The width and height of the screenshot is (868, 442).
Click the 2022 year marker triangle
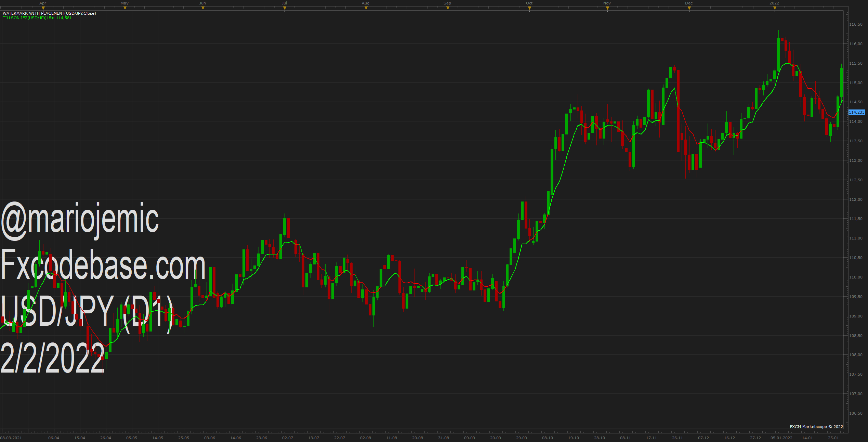click(x=775, y=9)
